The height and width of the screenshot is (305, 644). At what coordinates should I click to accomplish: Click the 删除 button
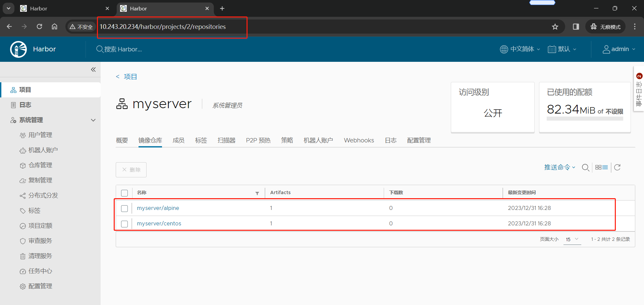click(x=131, y=170)
